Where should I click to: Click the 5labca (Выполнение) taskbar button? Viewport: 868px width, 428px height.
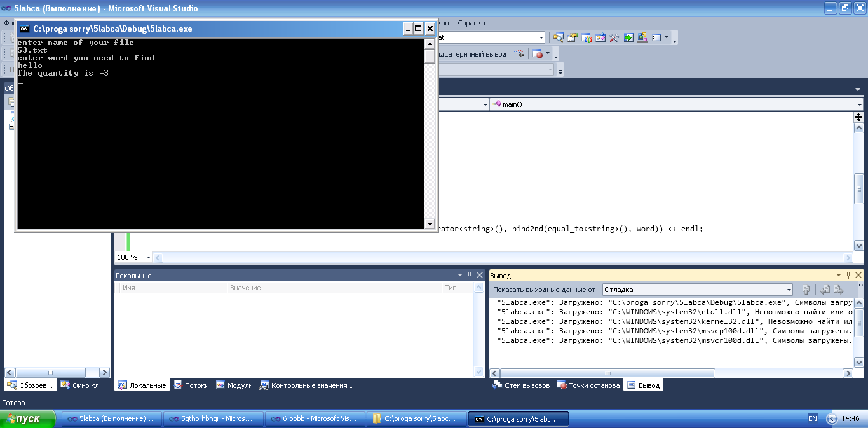[x=111, y=419]
